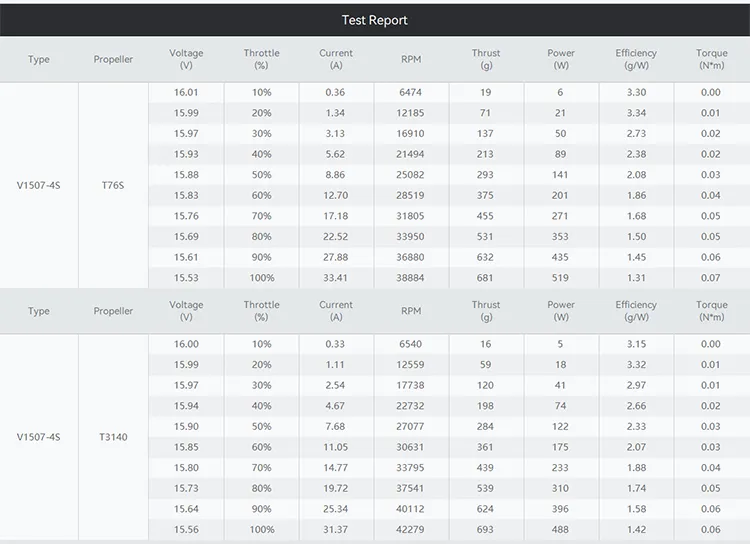Click the torque value 0.07
750x544 pixels.
pyautogui.click(x=711, y=278)
